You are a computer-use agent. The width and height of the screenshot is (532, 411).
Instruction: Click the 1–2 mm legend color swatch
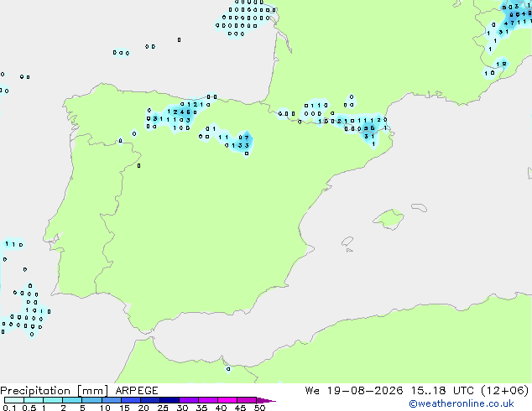click(53, 400)
